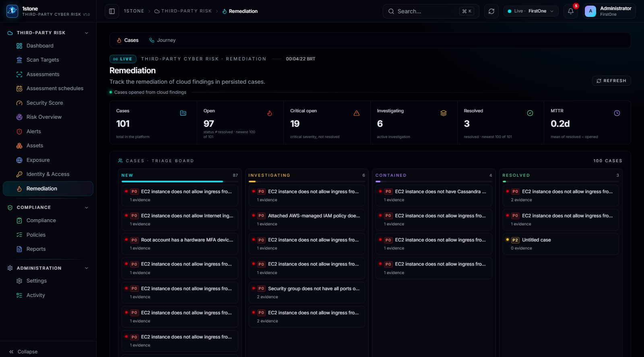Click the NEW column progress bar
The height and width of the screenshot is (357, 644).
coord(180,182)
